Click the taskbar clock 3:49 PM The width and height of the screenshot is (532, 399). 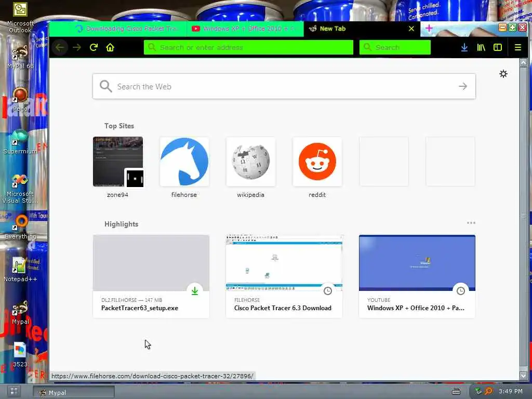pos(511,392)
